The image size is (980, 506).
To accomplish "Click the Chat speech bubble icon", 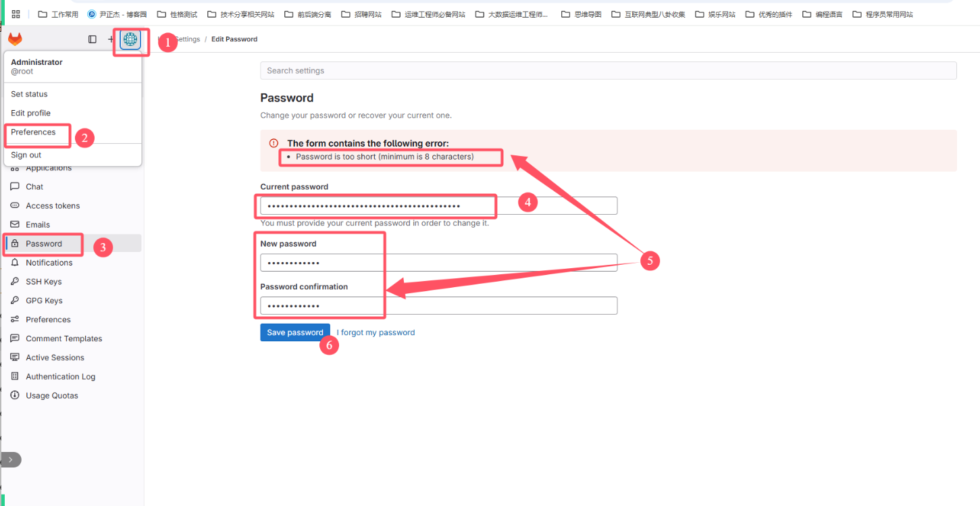I will click(x=15, y=186).
